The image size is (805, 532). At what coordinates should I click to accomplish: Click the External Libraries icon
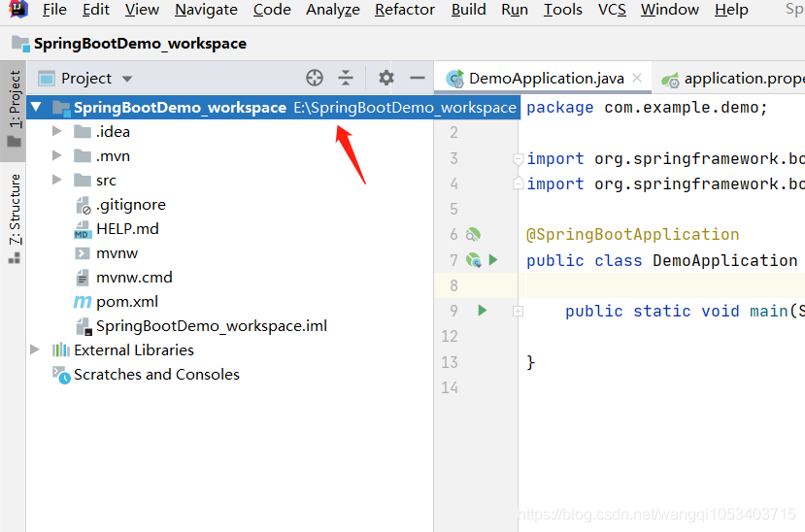(x=60, y=349)
